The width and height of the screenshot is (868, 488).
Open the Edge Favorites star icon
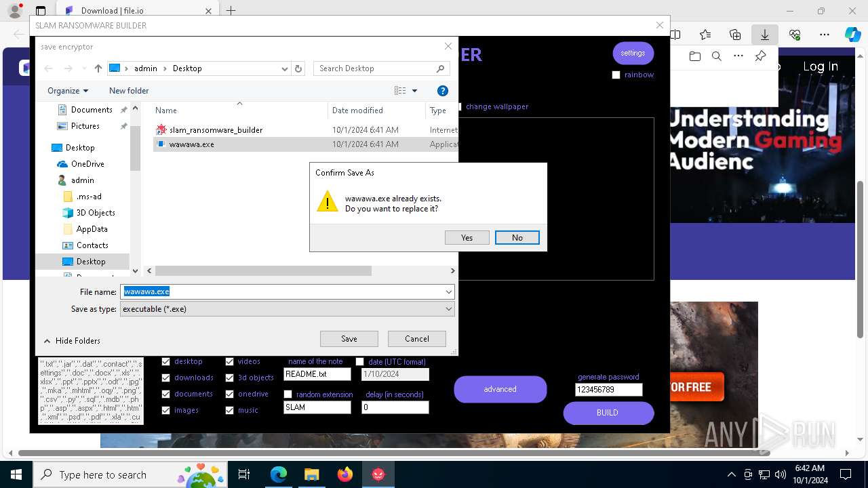705,35
